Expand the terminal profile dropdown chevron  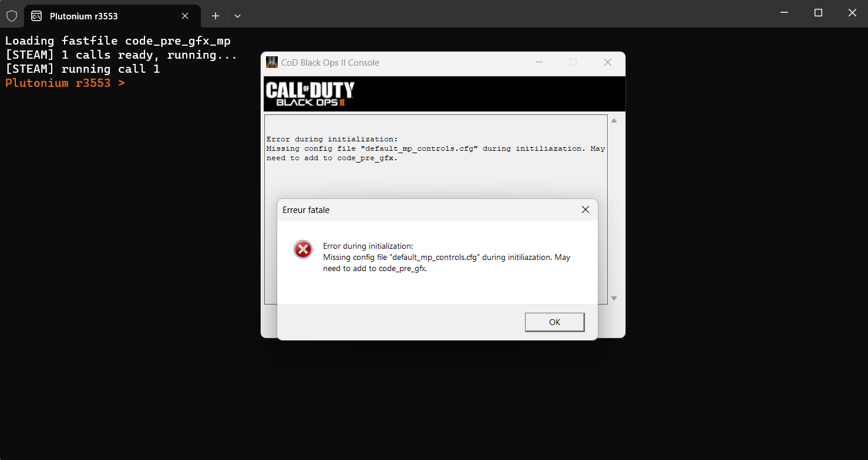pos(237,16)
